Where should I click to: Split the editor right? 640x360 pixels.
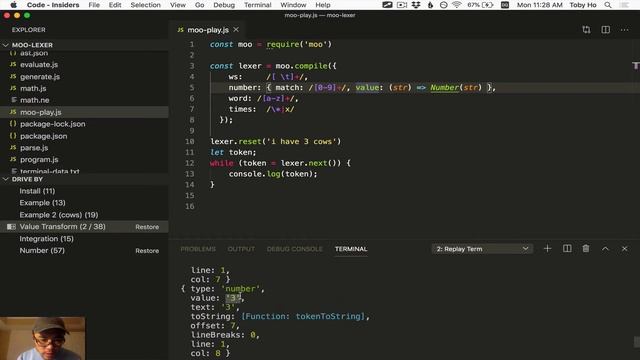(606, 30)
